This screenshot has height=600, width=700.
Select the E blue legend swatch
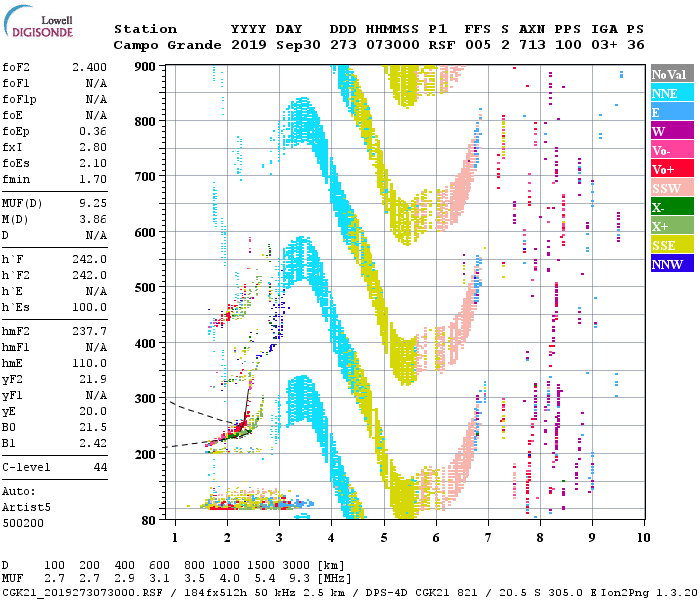(672, 112)
